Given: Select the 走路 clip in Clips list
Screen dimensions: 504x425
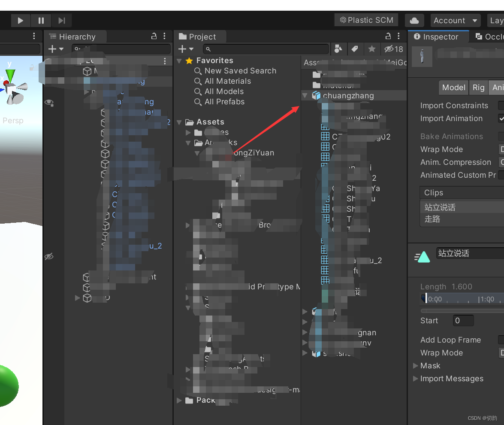Looking at the screenshot, I should point(462,219).
